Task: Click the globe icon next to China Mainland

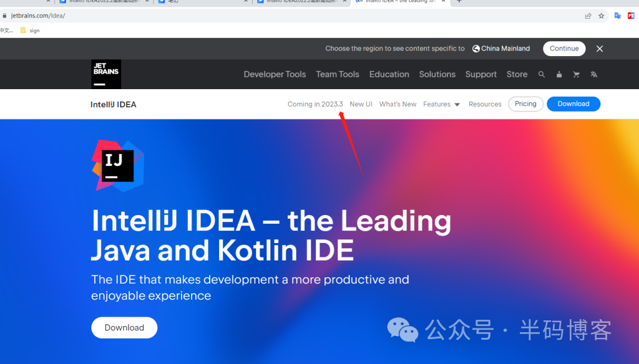Action: (x=476, y=49)
